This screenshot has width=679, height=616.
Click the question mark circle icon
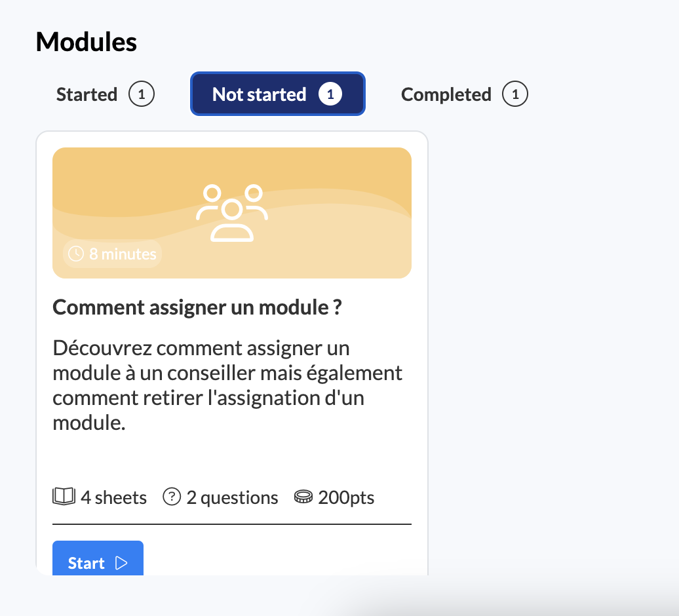click(172, 497)
